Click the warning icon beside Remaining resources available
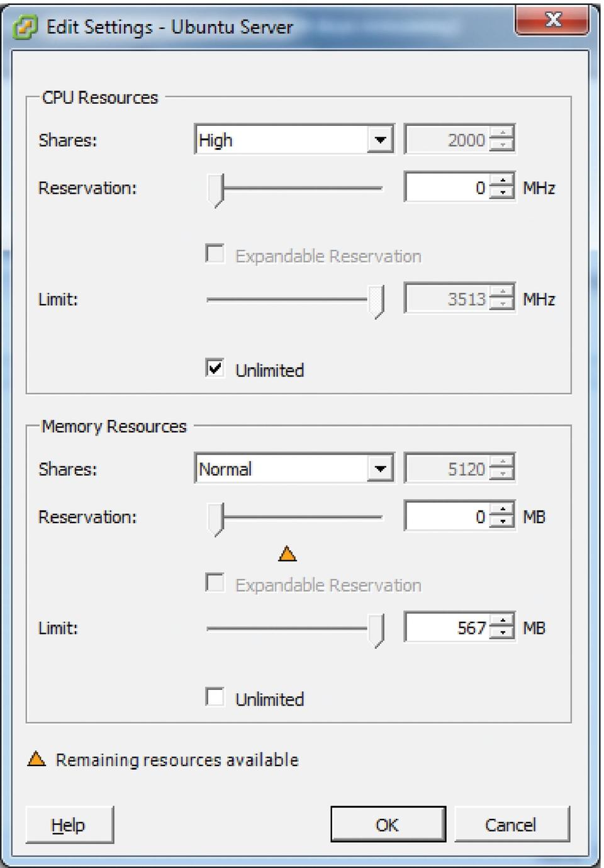This screenshot has width=604, height=868. pyautogui.click(x=36, y=759)
